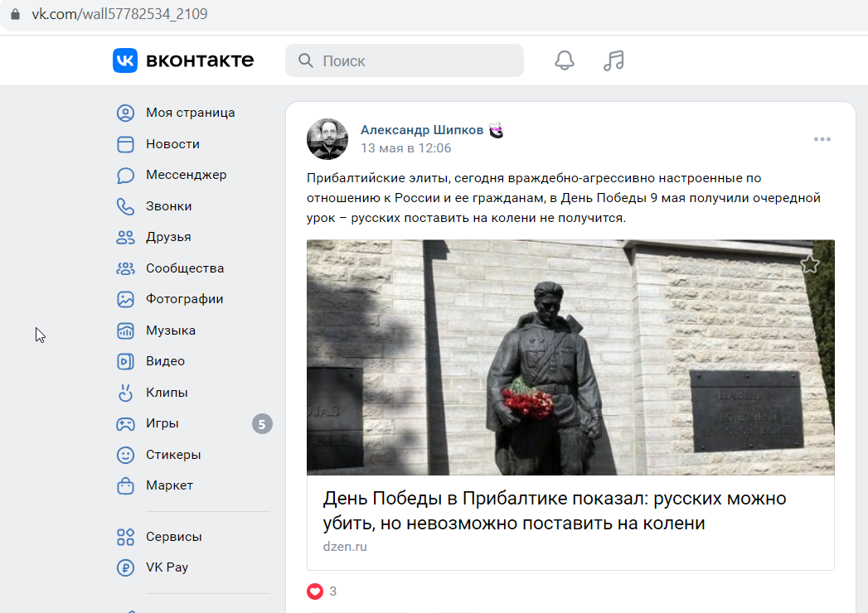Open VK Pay ruble icon

(126, 567)
